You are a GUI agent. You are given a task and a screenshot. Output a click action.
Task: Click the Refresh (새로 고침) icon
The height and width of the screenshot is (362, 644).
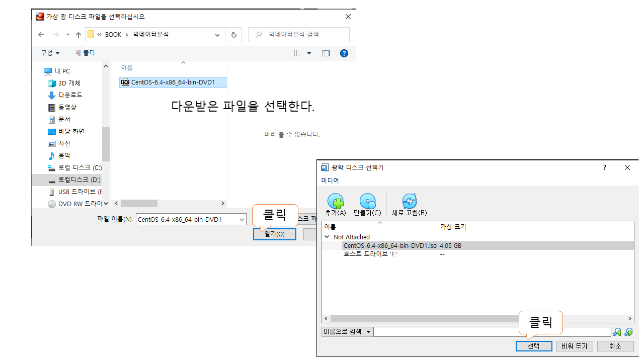[410, 202]
